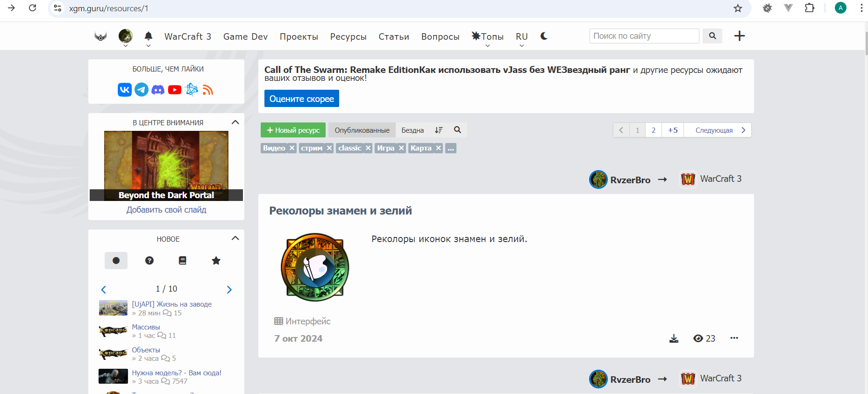This screenshot has height=394, width=868.
Task: Open the Нужна модель? - Вам сюда! link
Action: tap(177, 373)
